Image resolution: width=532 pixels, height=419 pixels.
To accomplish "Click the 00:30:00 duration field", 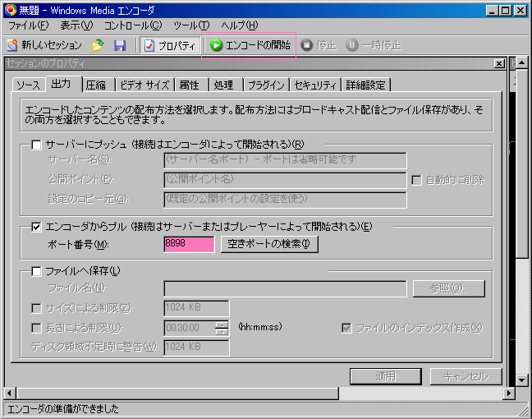I will click(x=190, y=328).
